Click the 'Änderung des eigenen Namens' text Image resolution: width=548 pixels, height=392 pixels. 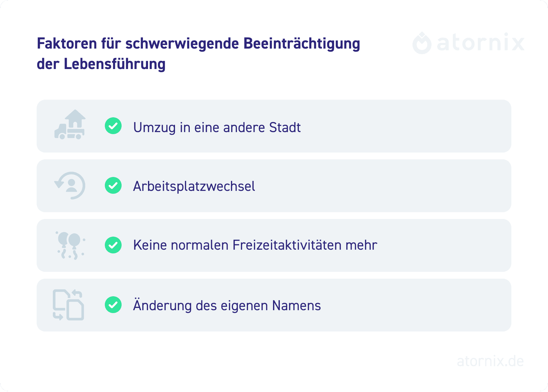[x=227, y=306]
